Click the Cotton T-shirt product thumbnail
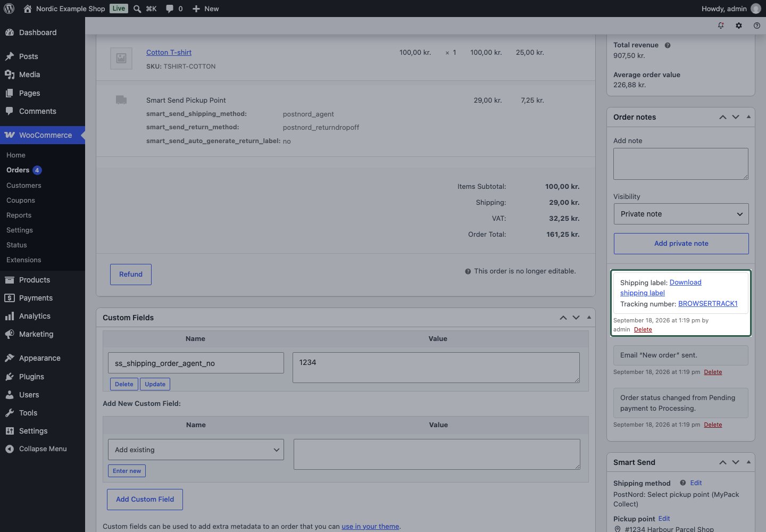 (x=121, y=59)
